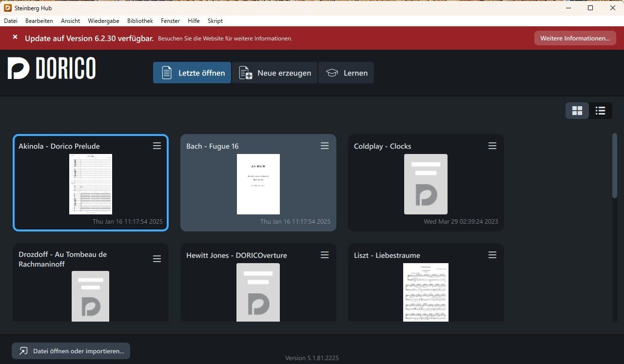Switch to list view of recent projects
The width and height of the screenshot is (624, 364).
(x=600, y=111)
